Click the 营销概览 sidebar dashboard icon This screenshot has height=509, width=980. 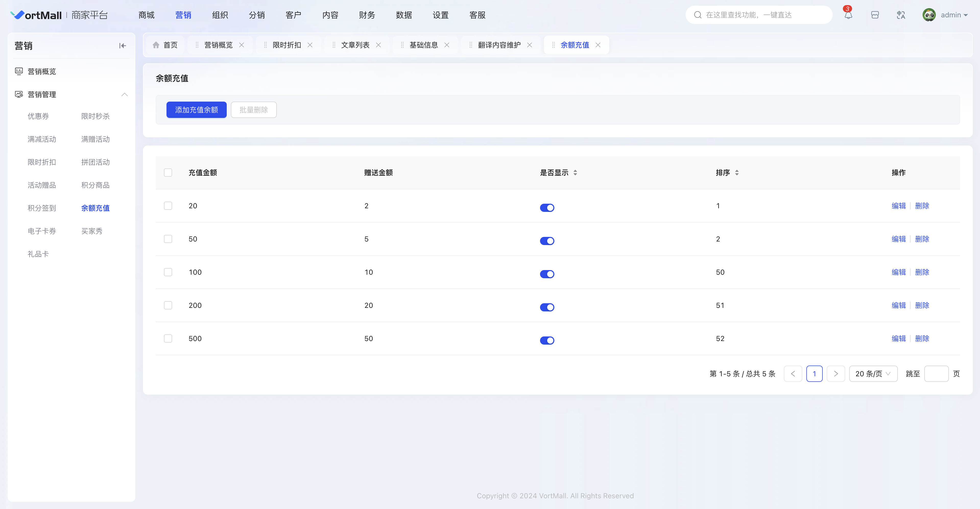[x=19, y=71]
